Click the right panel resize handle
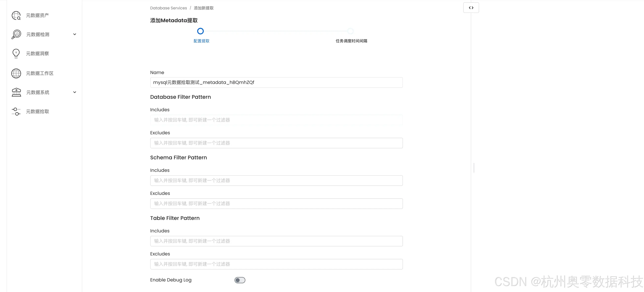This screenshot has height=292, width=644. click(x=474, y=168)
